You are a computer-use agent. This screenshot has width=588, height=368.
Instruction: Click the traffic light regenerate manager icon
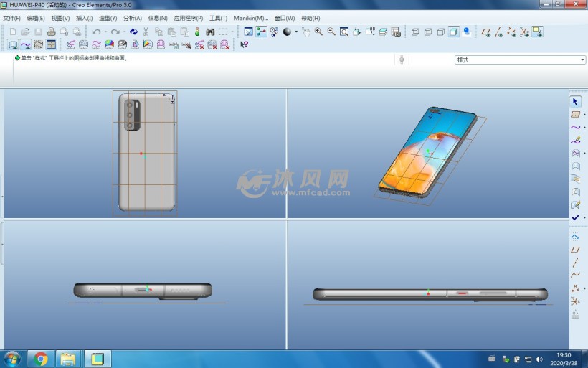(x=197, y=32)
